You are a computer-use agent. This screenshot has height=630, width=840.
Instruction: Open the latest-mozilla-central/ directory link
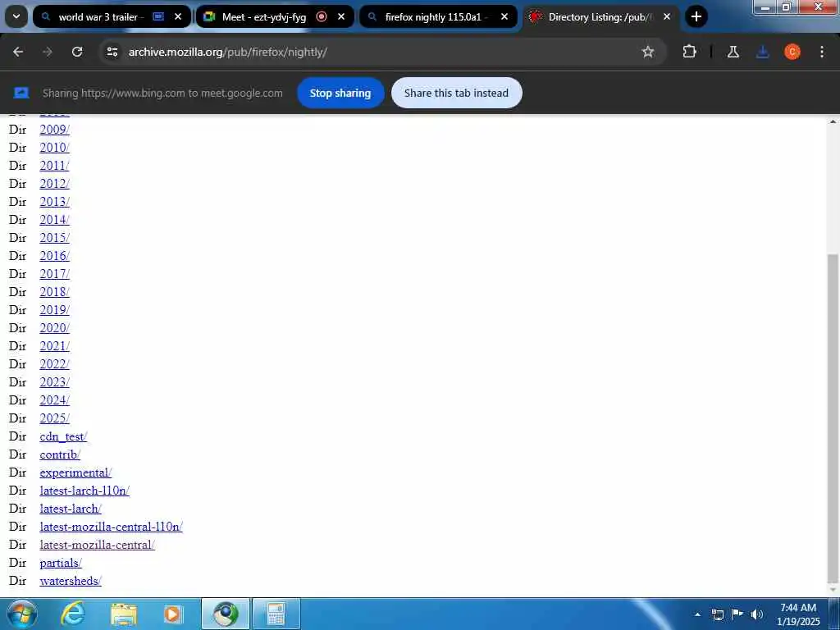click(x=97, y=545)
